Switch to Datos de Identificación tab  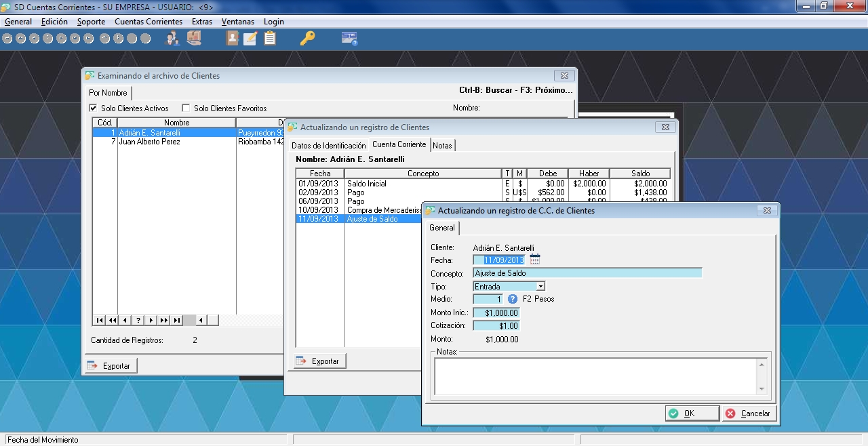(328, 146)
